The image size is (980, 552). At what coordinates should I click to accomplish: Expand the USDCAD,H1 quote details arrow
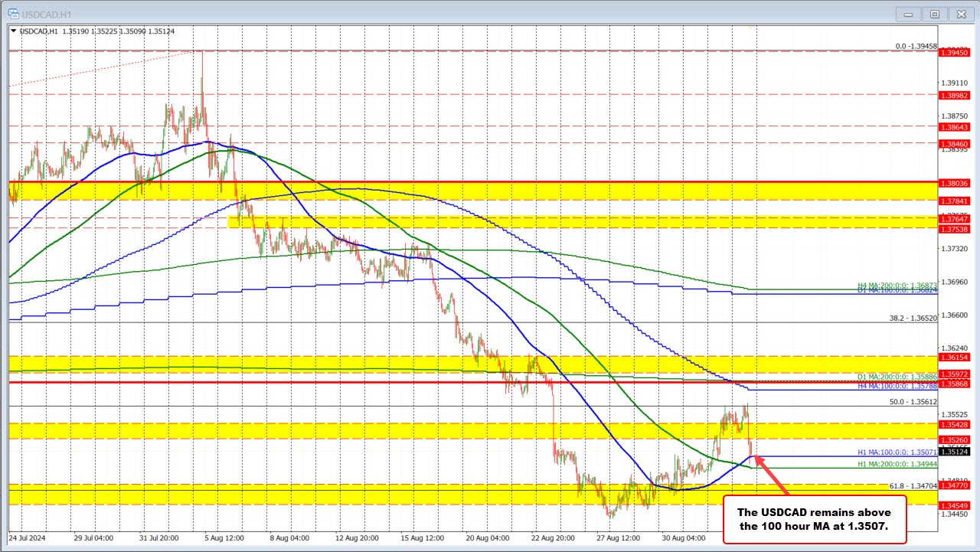tap(13, 31)
